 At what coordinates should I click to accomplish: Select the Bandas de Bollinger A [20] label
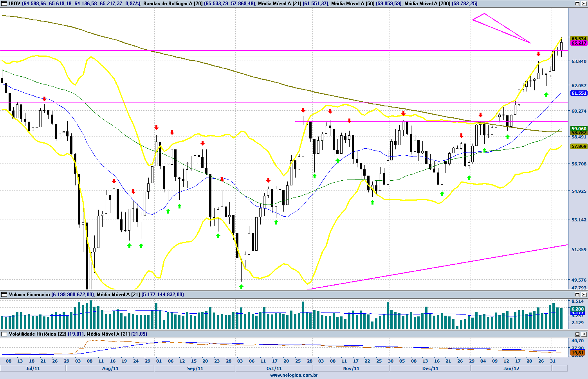coord(173,3)
